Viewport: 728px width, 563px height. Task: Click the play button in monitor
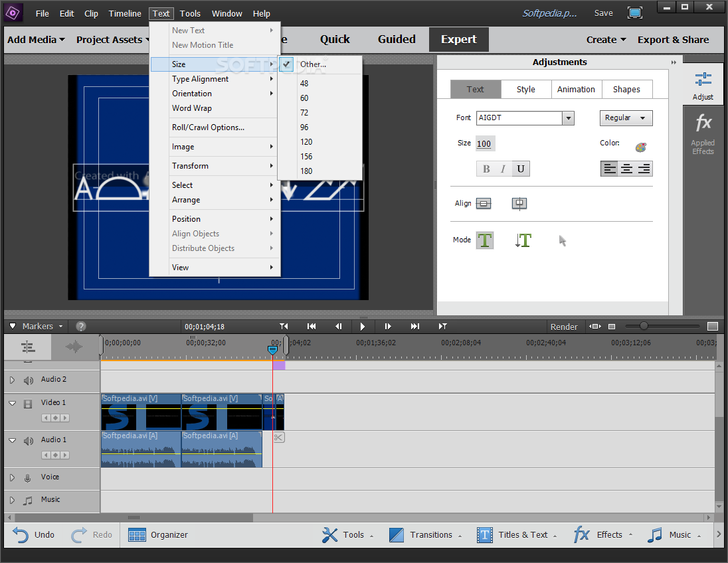pos(362,326)
